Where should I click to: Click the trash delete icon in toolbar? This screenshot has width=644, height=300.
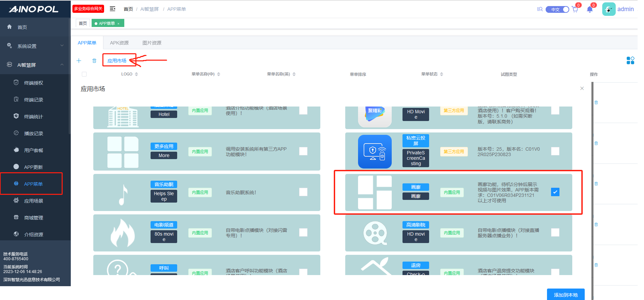tap(94, 61)
